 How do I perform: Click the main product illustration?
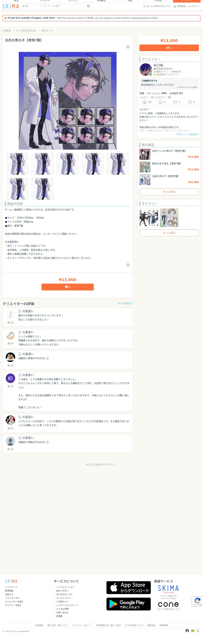(x=68, y=101)
